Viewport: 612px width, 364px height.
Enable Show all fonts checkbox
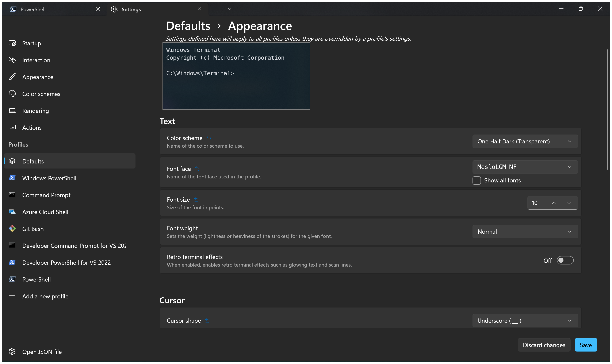476,180
